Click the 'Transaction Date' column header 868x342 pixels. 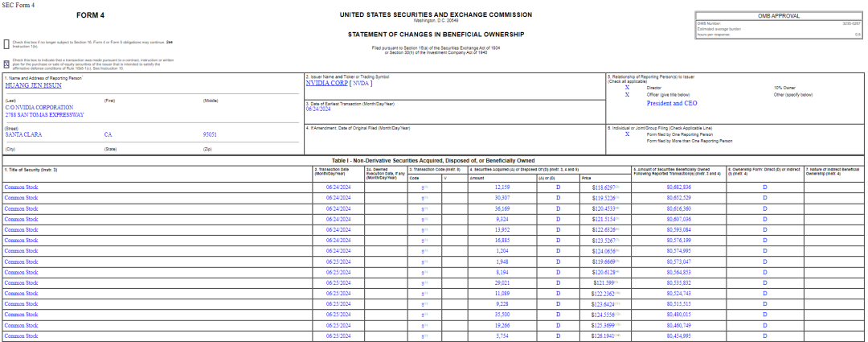pos(332,171)
